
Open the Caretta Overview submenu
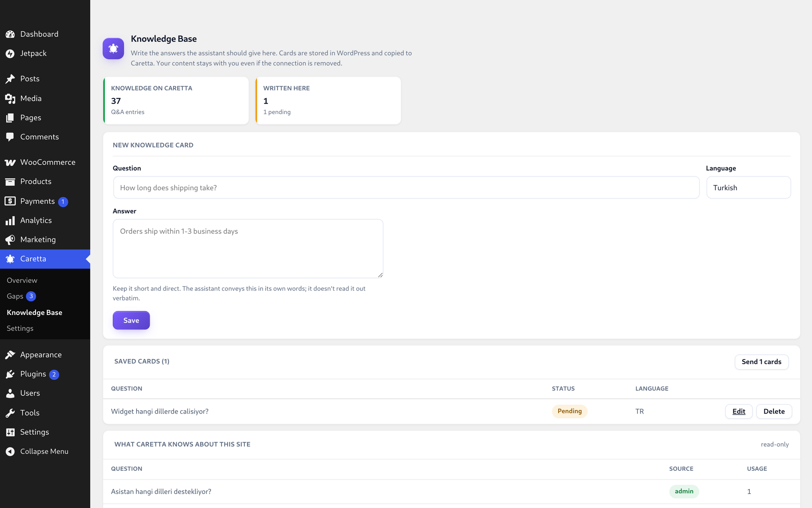tap(22, 280)
